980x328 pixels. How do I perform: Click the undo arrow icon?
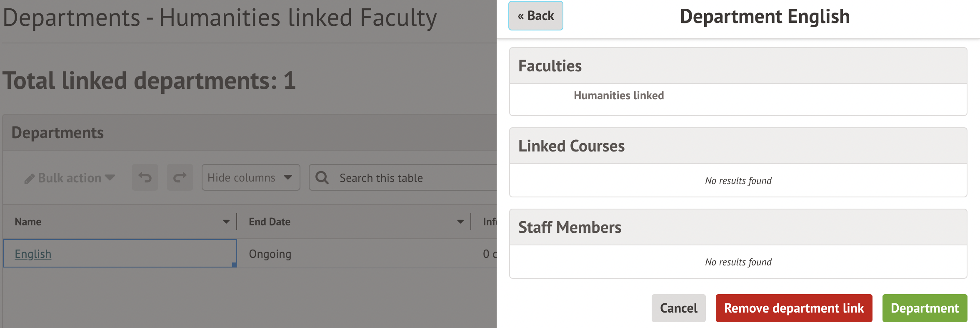point(145,178)
